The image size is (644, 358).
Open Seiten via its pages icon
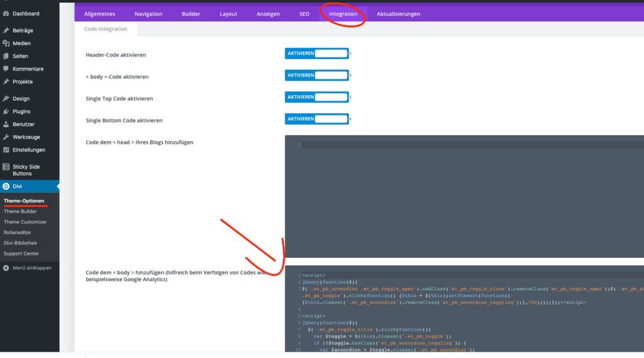pos(6,56)
